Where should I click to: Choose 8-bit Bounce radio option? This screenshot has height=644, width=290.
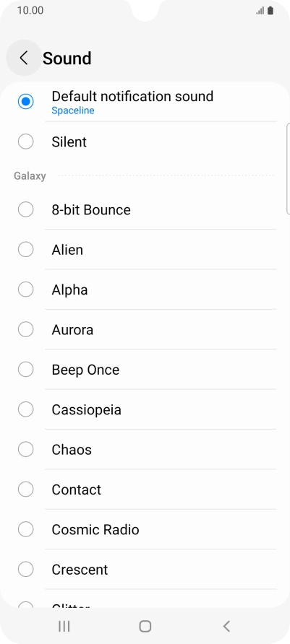[25, 209]
